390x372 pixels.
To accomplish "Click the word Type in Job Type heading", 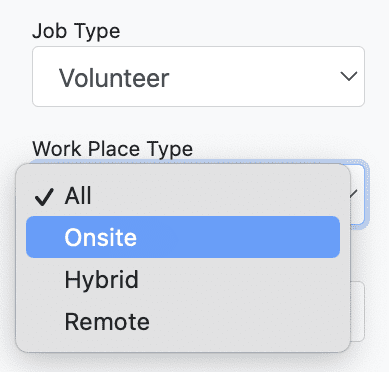I will point(97,32).
